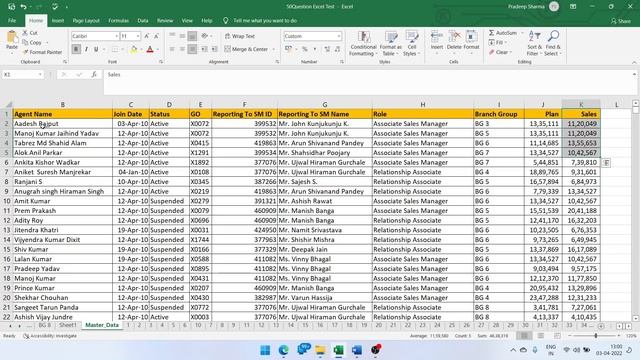Viewport: 640px width, 360px height.
Task: Open Conditional Formatting menu
Action: pos(363,44)
